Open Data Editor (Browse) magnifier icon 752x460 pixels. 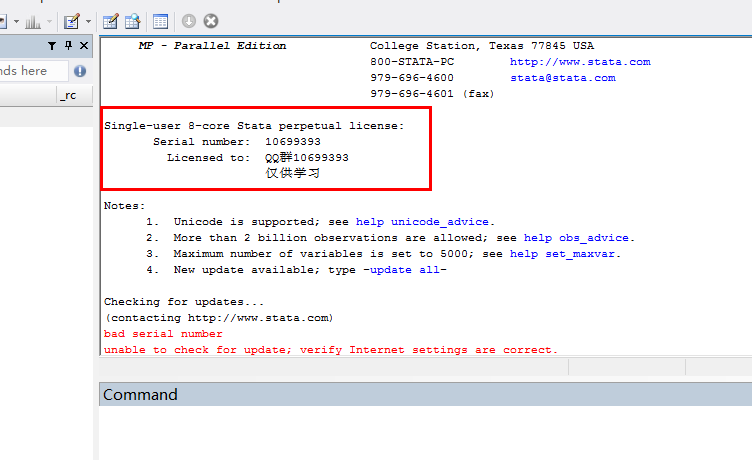click(x=132, y=22)
